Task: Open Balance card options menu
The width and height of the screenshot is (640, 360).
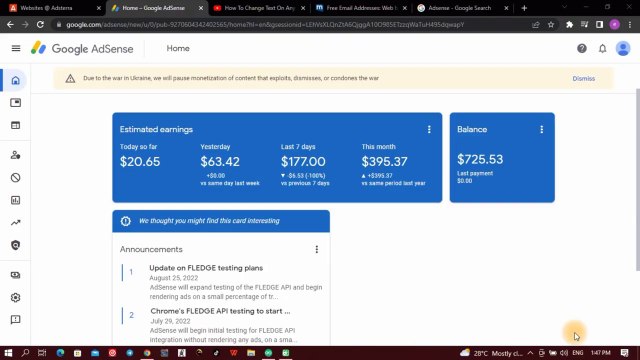Action: click(x=542, y=129)
